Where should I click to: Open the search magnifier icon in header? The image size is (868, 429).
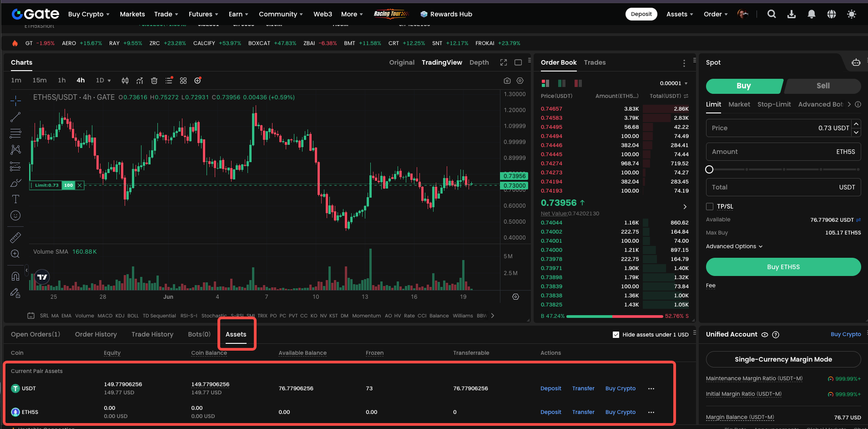click(x=771, y=14)
